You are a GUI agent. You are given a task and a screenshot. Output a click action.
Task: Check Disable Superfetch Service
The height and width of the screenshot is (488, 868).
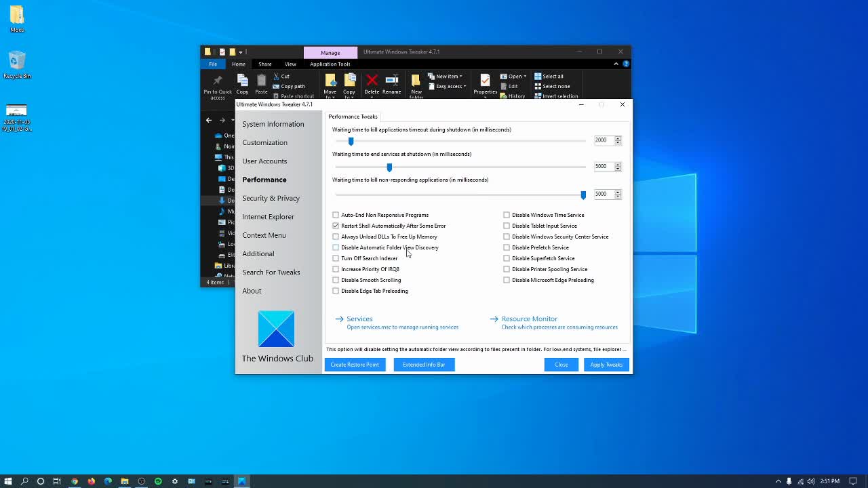[x=507, y=258]
